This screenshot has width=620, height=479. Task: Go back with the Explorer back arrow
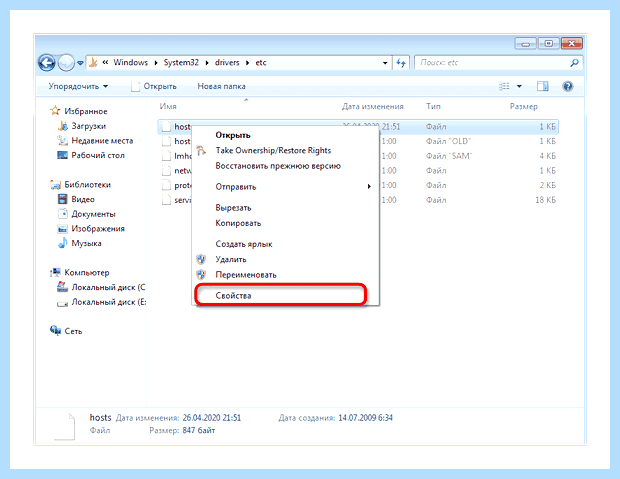pos(47,62)
